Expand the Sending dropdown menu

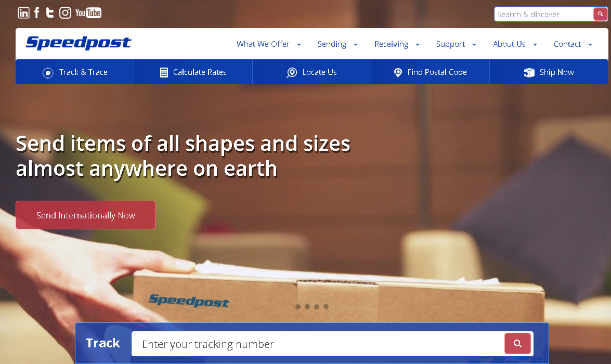[337, 44]
